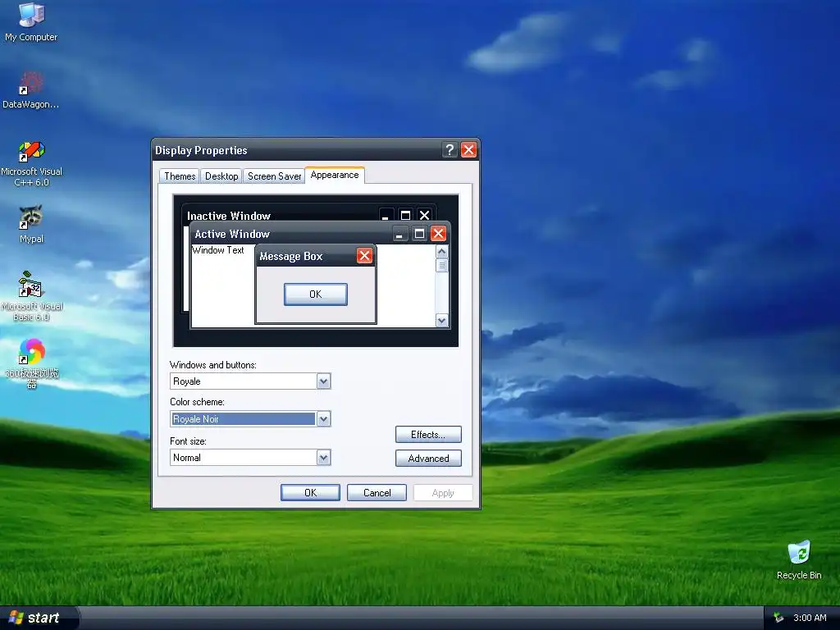Click the Inactive Window preview close icon

tap(424, 216)
